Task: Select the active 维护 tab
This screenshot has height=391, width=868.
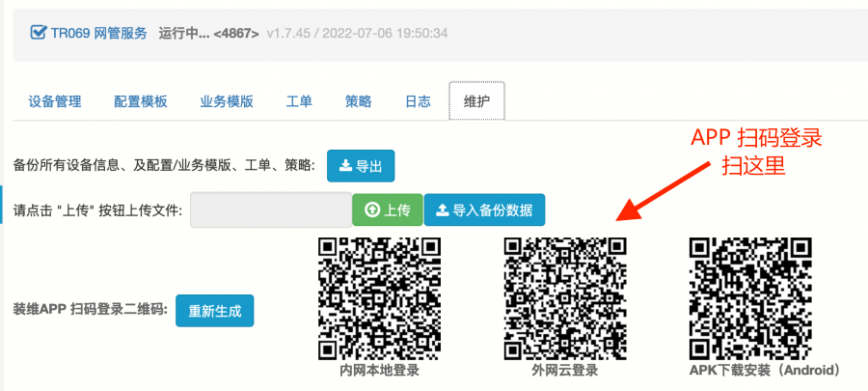Action: pos(476,101)
